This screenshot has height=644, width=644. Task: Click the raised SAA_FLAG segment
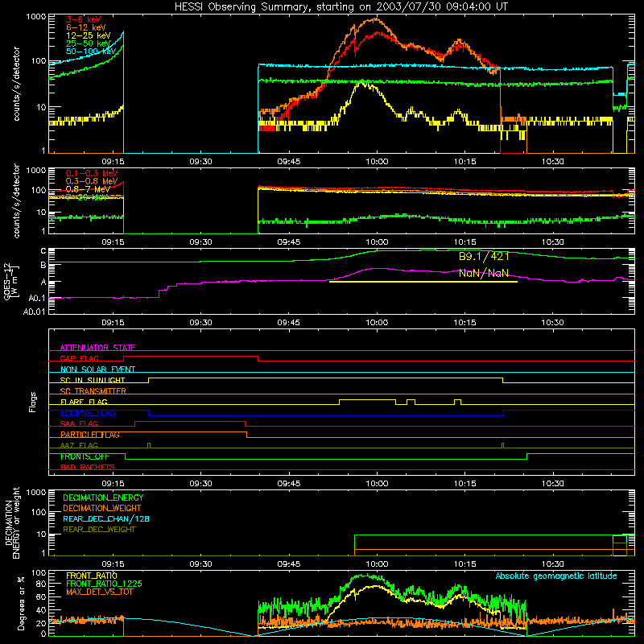pyautogui.click(x=190, y=421)
